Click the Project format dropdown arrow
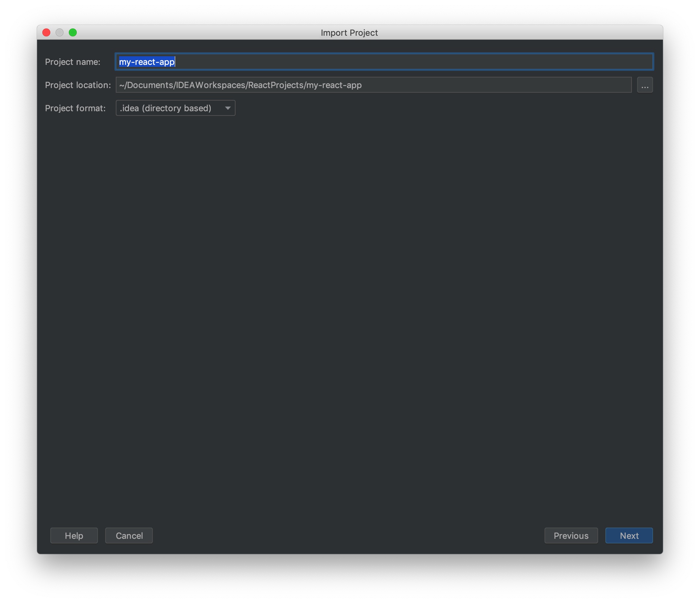Viewport: 700px width, 603px height. click(228, 108)
